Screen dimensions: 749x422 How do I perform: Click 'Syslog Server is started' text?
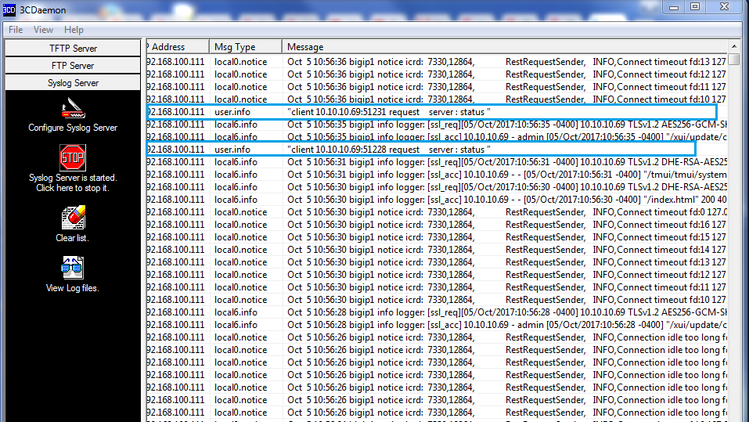pos(73,177)
